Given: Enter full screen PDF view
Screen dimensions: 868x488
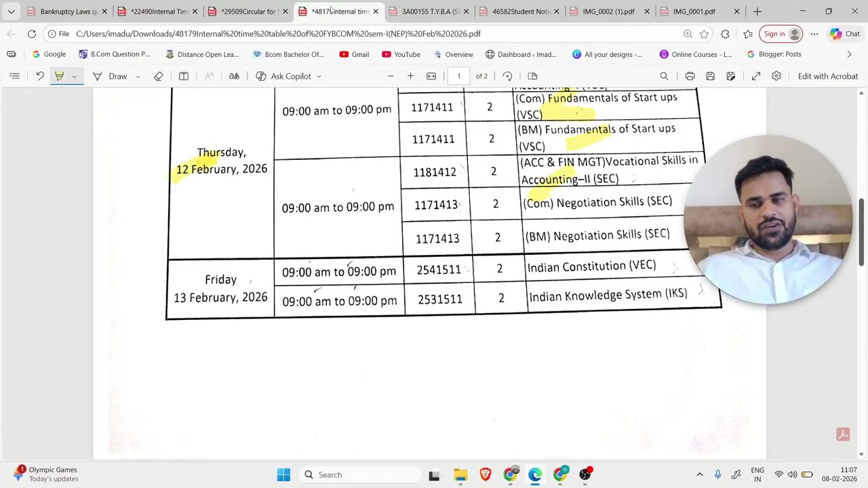Looking at the screenshot, I should 756,76.
